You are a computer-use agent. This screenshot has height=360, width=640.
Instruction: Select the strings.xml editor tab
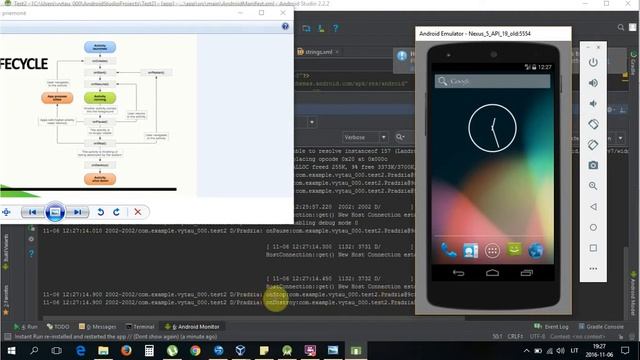pos(318,52)
